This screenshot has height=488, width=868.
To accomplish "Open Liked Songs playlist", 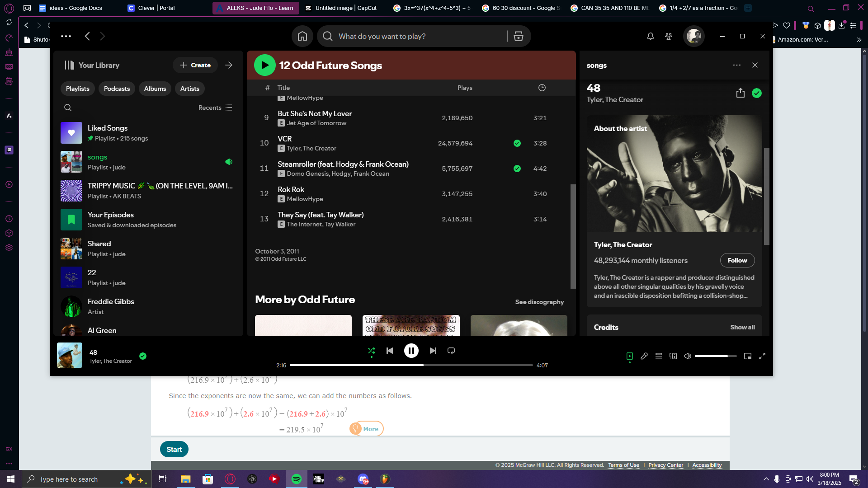I will coord(148,133).
